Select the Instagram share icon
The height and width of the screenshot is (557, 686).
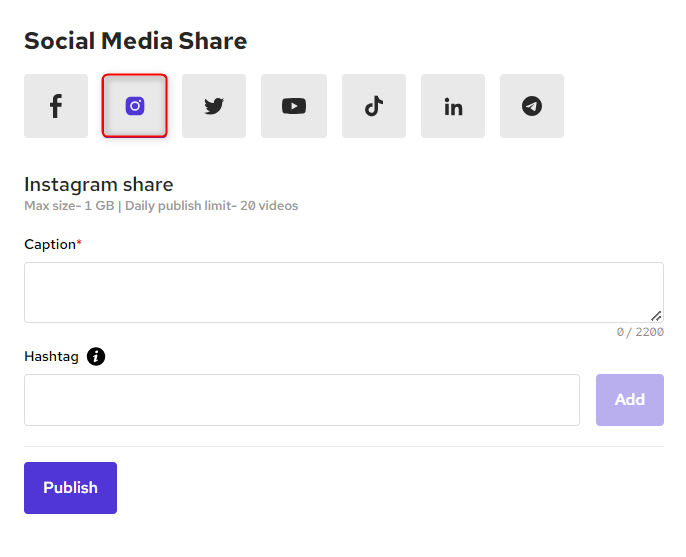135,106
